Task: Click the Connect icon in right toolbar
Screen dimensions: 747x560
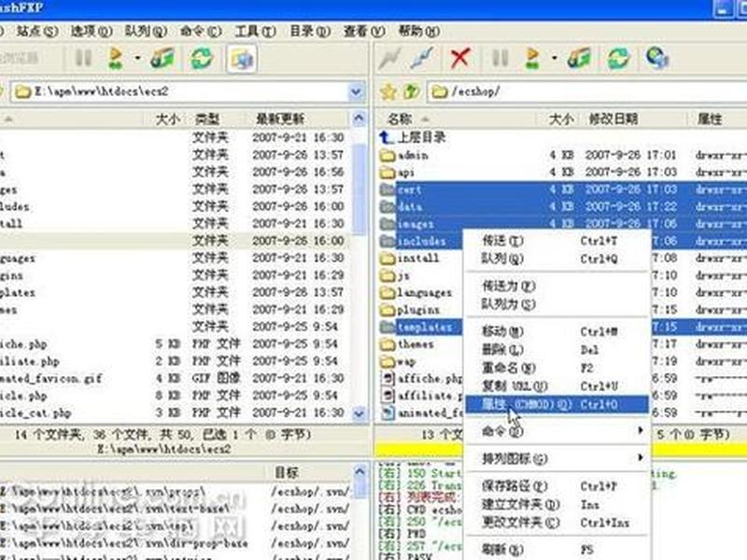Action: (x=389, y=59)
